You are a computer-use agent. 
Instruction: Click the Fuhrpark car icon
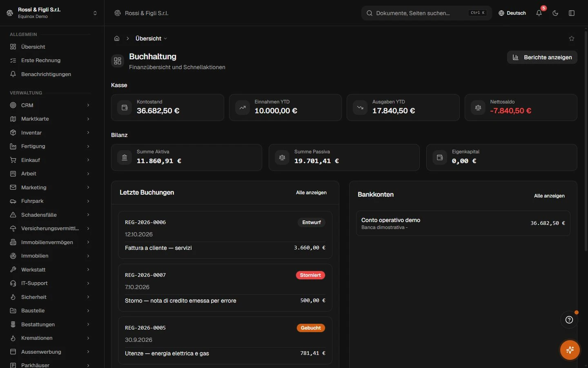click(x=13, y=201)
